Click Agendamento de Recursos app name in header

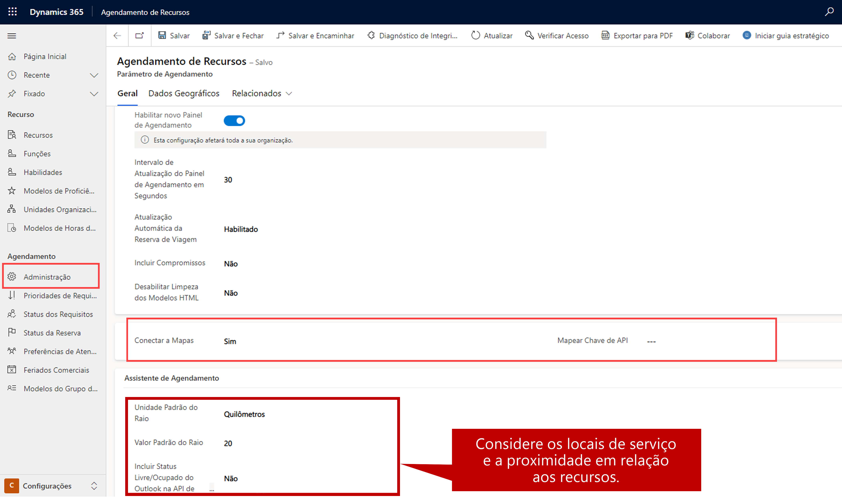(145, 12)
